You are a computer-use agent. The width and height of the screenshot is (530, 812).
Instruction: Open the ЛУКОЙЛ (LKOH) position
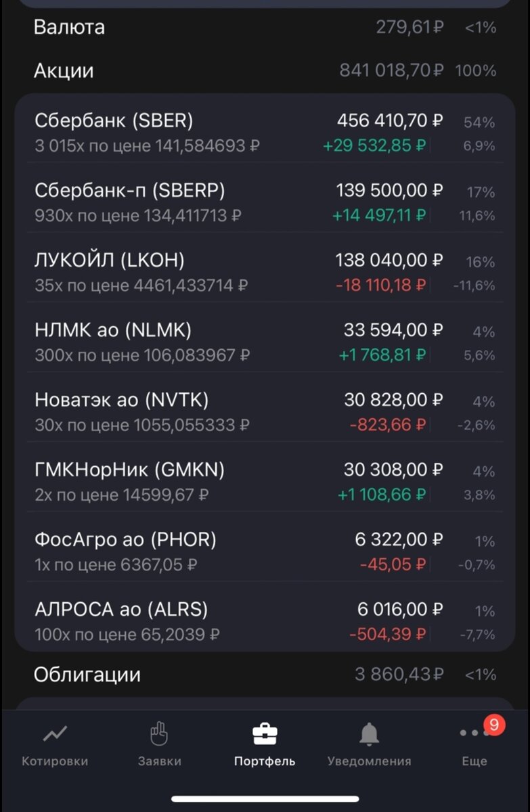(x=265, y=271)
